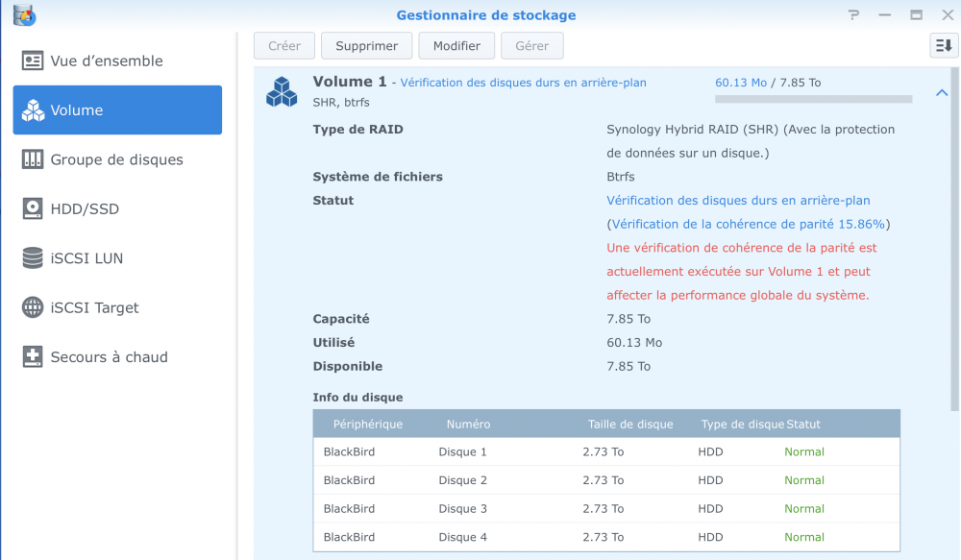Click the Storage Manager app icon in title bar
Image resolution: width=961 pixels, height=560 pixels.
25,15
